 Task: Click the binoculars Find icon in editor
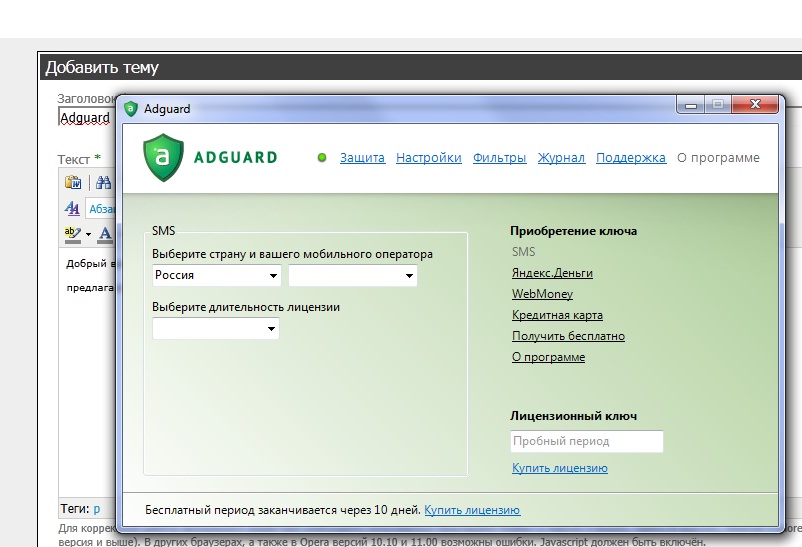coord(103,182)
